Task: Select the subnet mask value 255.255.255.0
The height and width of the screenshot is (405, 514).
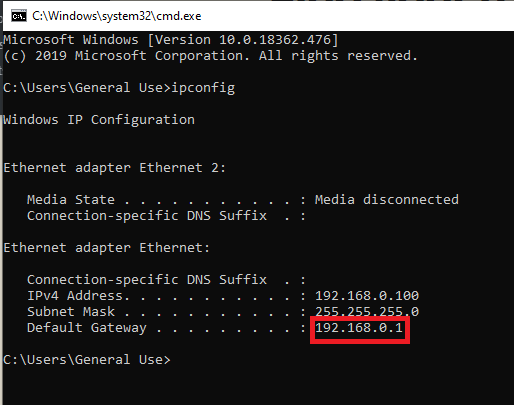Action: click(367, 312)
